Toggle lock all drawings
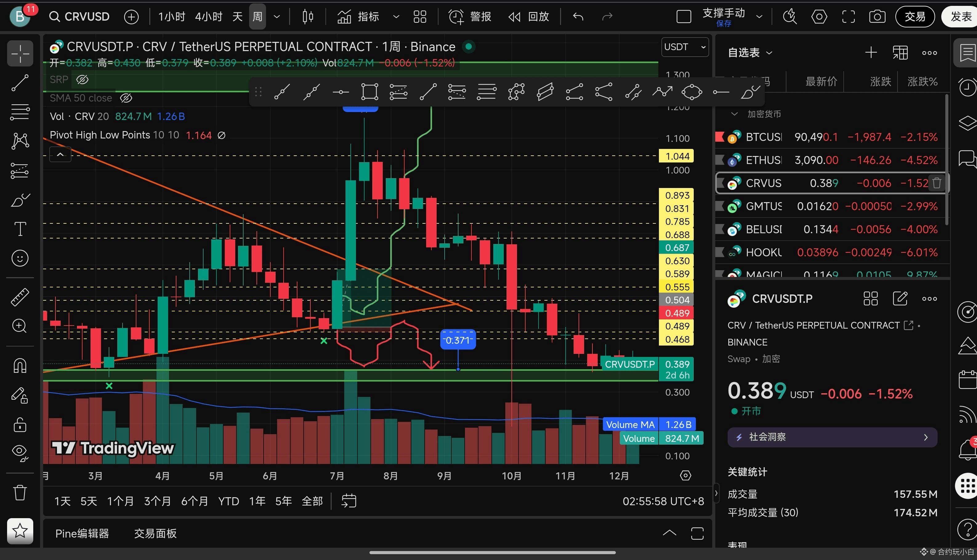The height and width of the screenshot is (560, 977). [20, 425]
